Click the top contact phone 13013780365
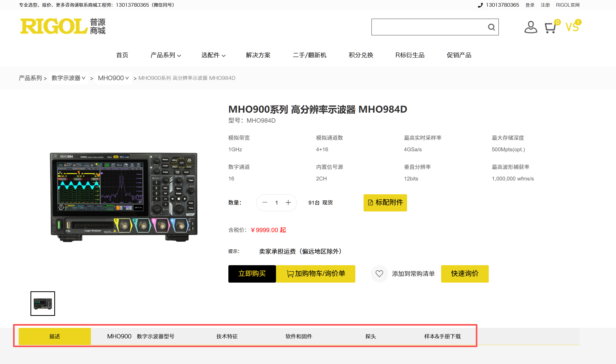This screenshot has height=364, width=616. click(502, 5)
